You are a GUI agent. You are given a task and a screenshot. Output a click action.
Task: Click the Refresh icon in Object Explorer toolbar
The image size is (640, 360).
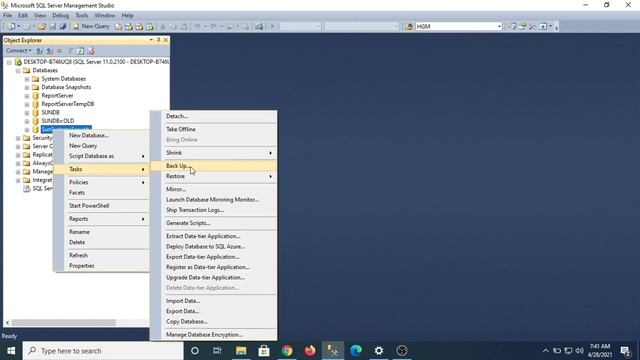[80, 51]
